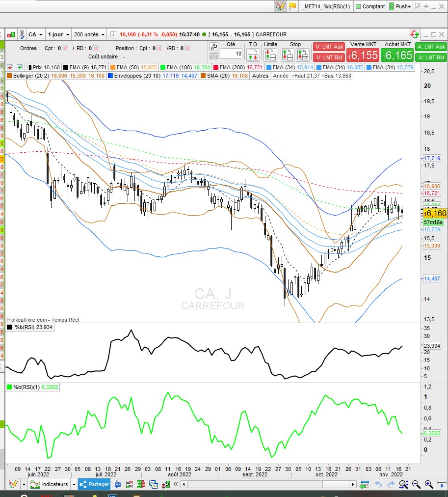Click the redo arrow icon
448x497 pixels.
(x=391, y=484)
